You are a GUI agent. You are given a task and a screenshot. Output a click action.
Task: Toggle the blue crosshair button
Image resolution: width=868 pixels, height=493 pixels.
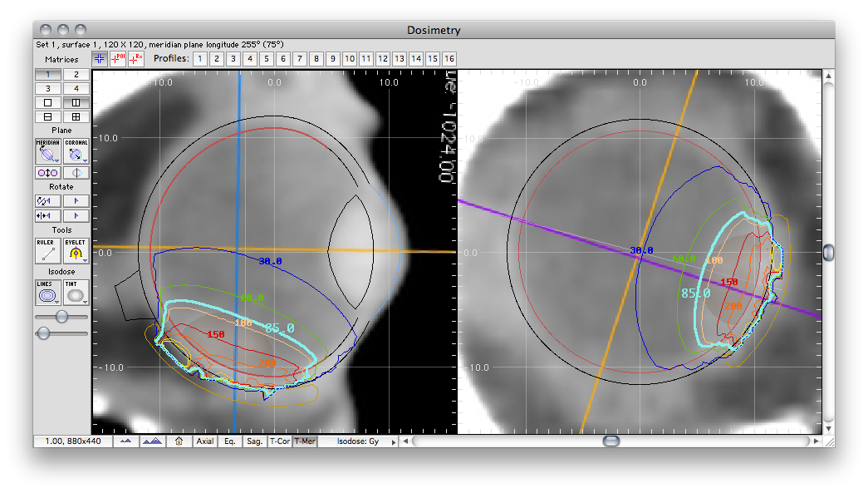pyautogui.click(x=100, y=59)
